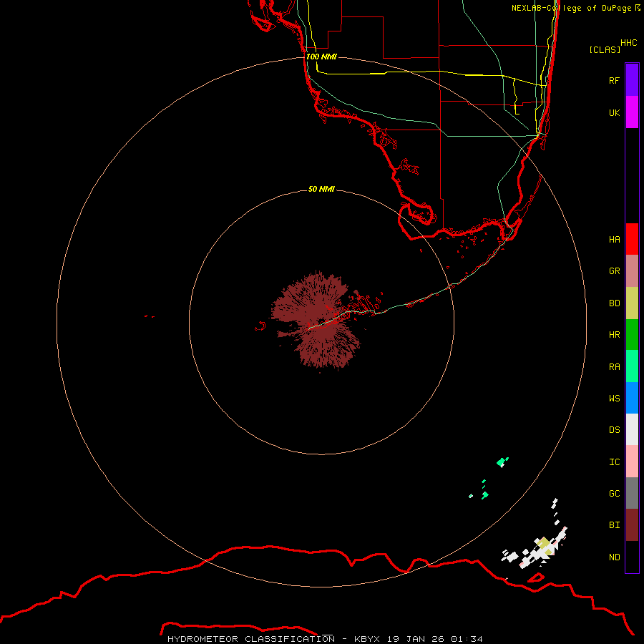644x644 pixels.
Task: Click the DS legend label
Action: [x=614, y=430]
